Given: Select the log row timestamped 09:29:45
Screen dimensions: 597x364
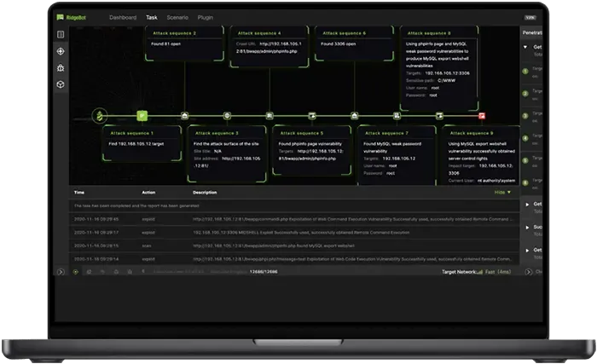Looking at the screenshot, I should point(294,219).
